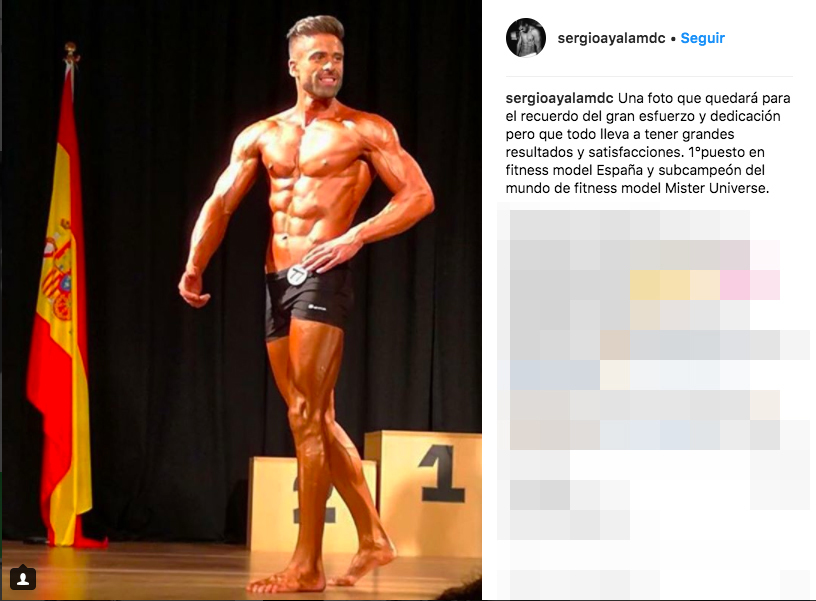Image resolution: width=816 pixels, height=601 pixels.
Task: Click the white logo on black shorts
Action: [x=317, y=308]
